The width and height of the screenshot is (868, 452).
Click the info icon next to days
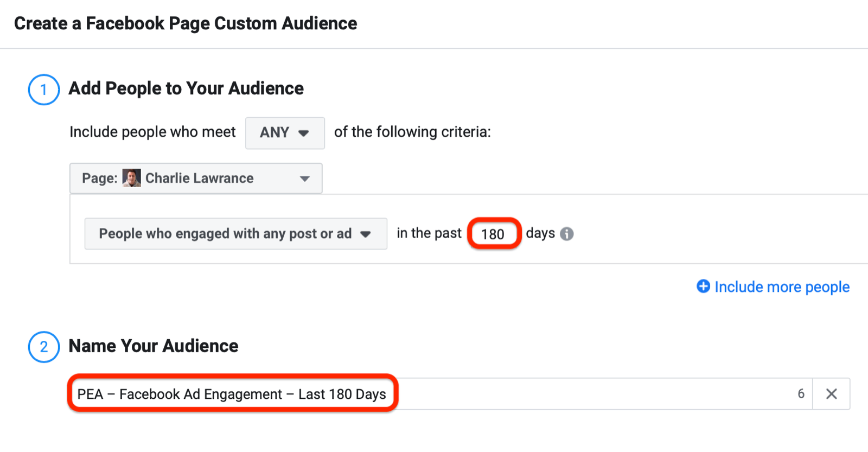pyautogui.click(x=566, y=234)
